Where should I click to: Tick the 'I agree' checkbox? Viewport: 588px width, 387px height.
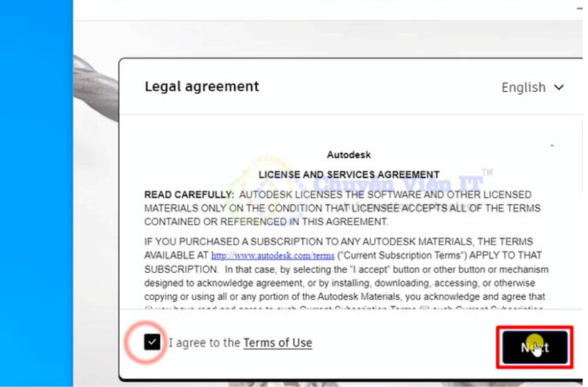point(152,342)
